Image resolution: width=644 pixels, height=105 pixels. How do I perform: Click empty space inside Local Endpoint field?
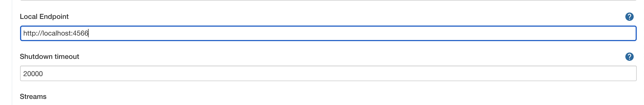362,33
